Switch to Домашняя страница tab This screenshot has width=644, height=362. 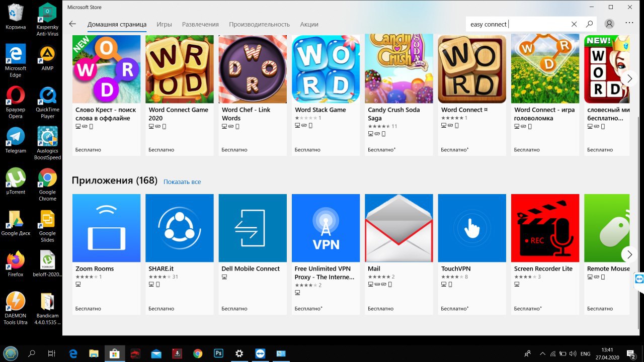(117, 24)
